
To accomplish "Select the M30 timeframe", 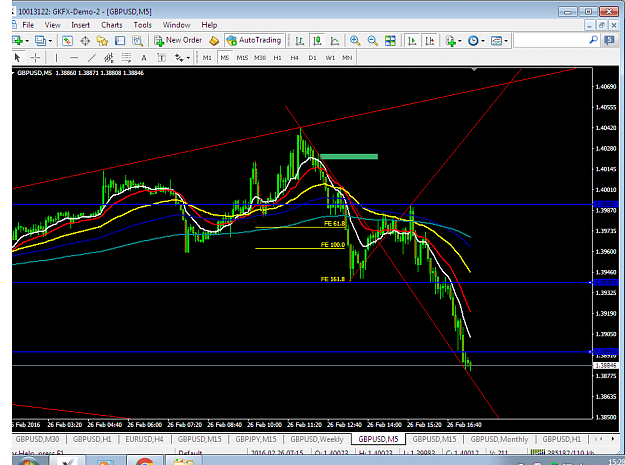I will coord(260,58).
